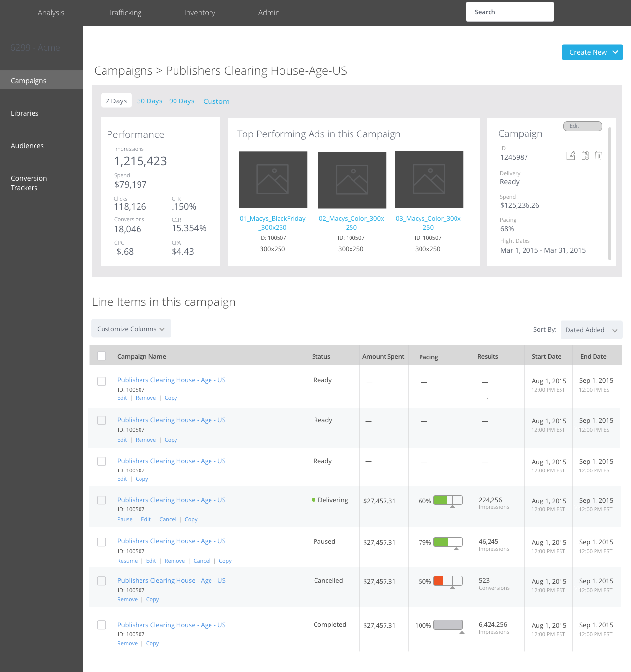
Task: Switch to the 7 Days tab
Action: 116,101
